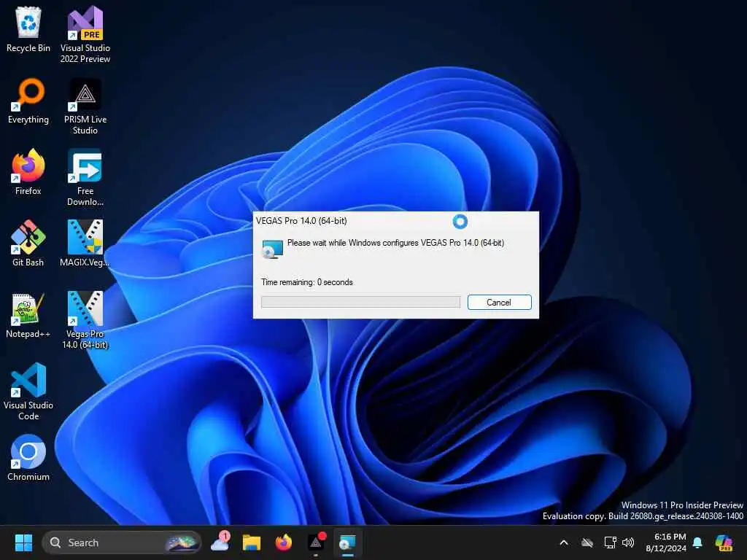
Task: Select the Notepad++ desktop shortcut
Action: (28, 315)
